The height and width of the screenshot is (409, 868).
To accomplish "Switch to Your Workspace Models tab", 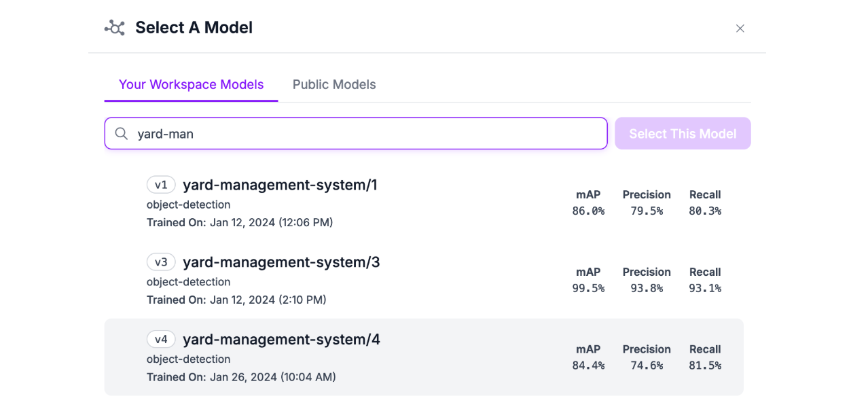I will pyautogui.click(x=191, y=85).
